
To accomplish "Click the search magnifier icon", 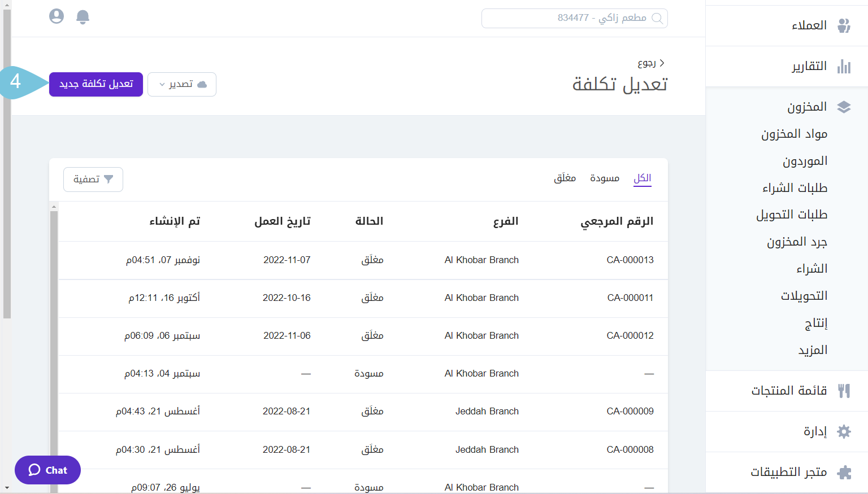I will pyautogui.click(x=657, y=18).
